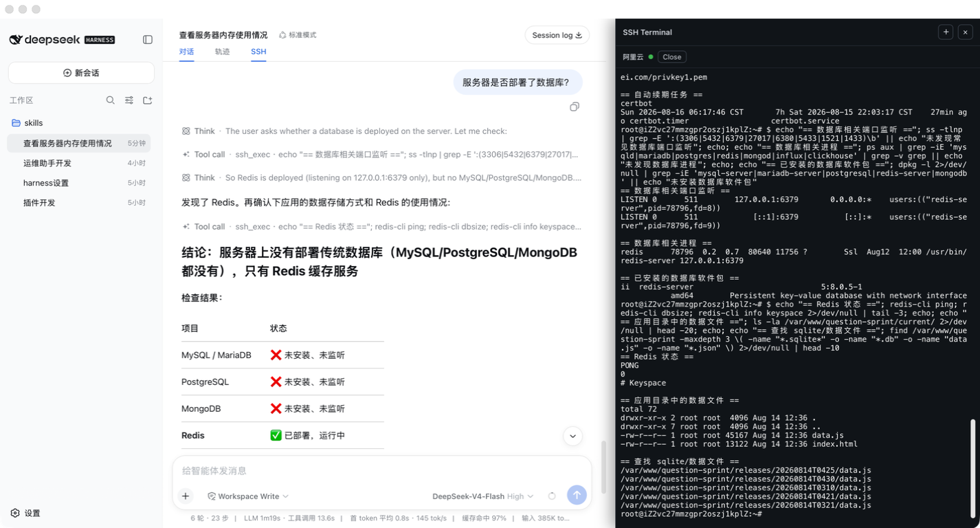Click the PostgreSQL table row label
980x528 pixels.
[205, 382]
